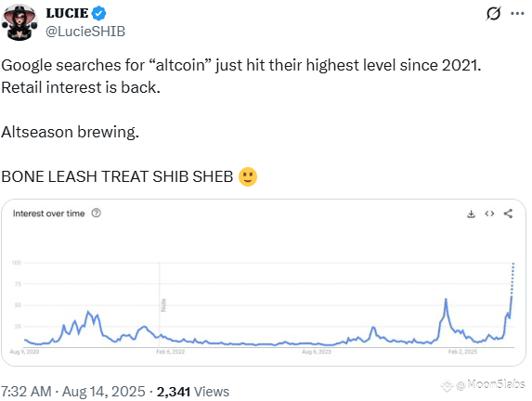Open LUCIE's profile avatar
Image resolution: width=532 pixels, height=401 pixels.
[19, 22]
